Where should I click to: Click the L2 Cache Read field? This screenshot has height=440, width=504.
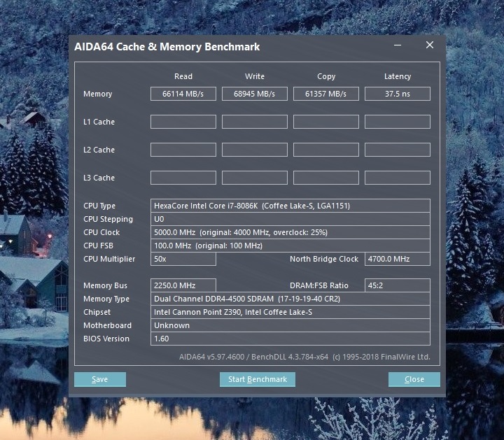tap(183, 150)
